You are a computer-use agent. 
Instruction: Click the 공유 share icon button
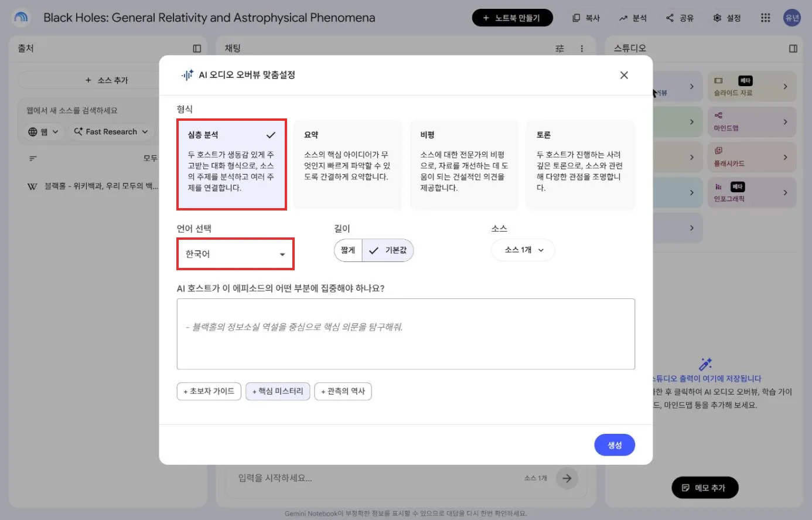click(x=680, y=18)
